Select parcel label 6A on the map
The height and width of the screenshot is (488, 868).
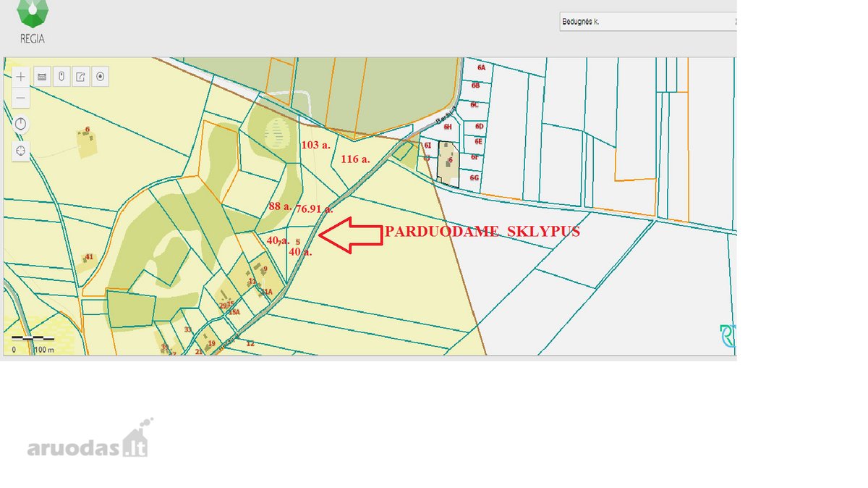(x=481, y=67)
